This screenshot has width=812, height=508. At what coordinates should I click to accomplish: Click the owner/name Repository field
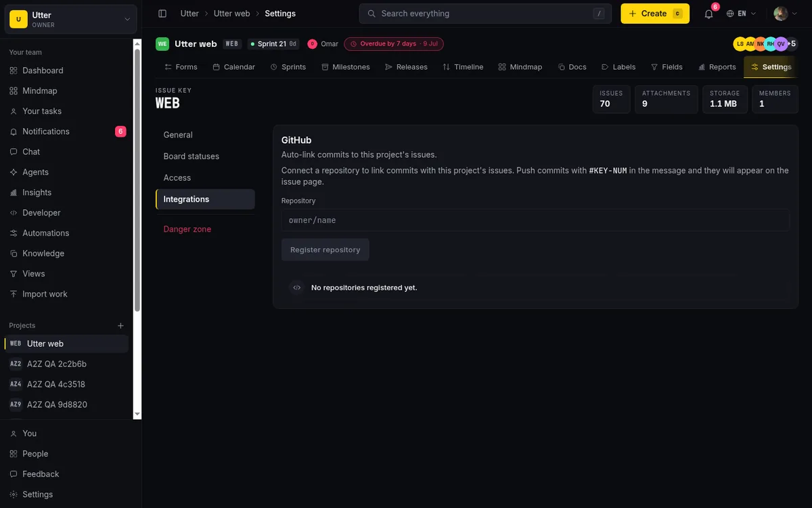(535, 220)
